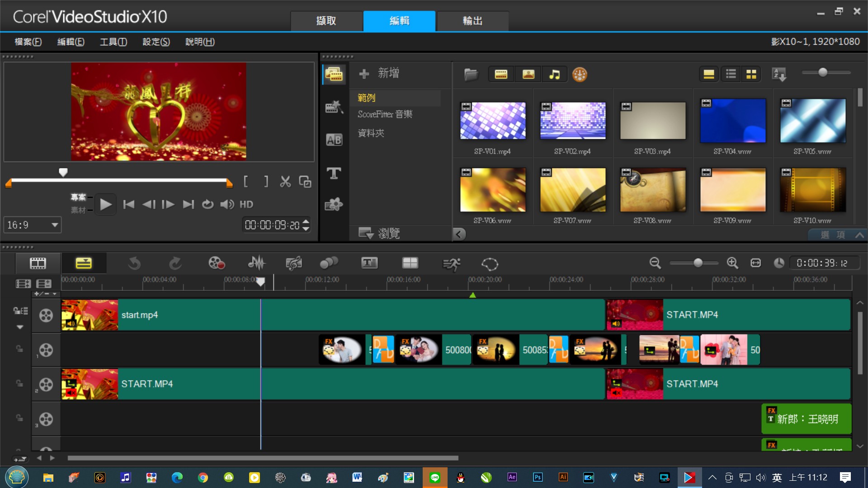Open the Sound Mixer icon
The width and height of the screenshot is (868, 488).
coord(256,263)
